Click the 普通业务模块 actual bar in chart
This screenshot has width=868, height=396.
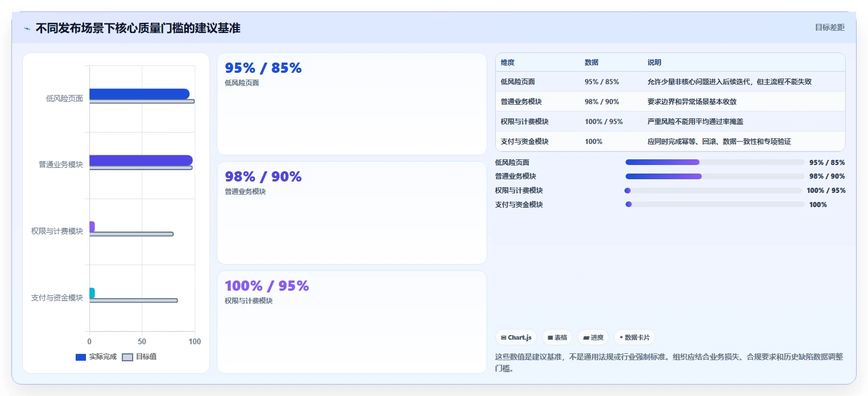141,160
